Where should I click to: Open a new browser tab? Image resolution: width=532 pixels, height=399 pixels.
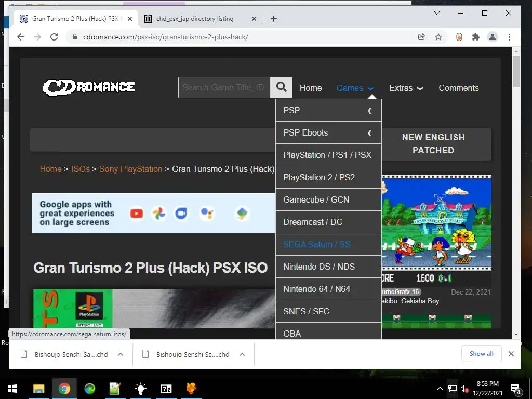[274, 19]
